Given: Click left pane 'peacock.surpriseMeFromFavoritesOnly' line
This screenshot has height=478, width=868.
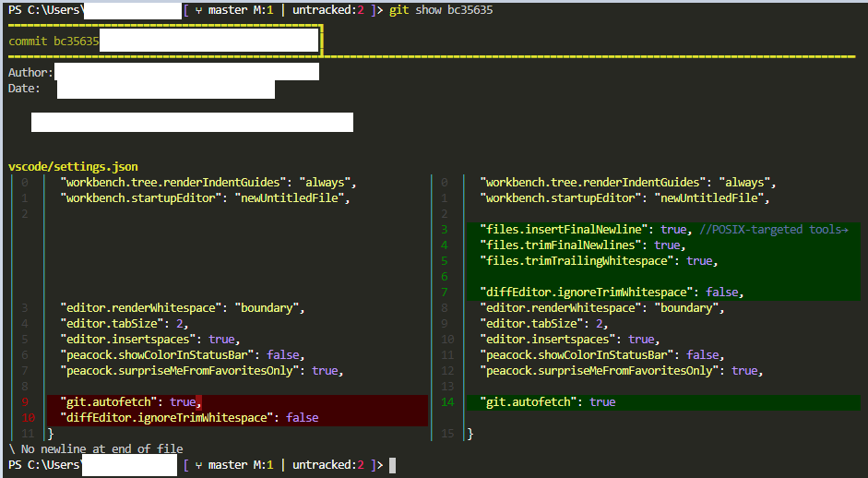Looking at the screenshot, I should coord(201,371).
